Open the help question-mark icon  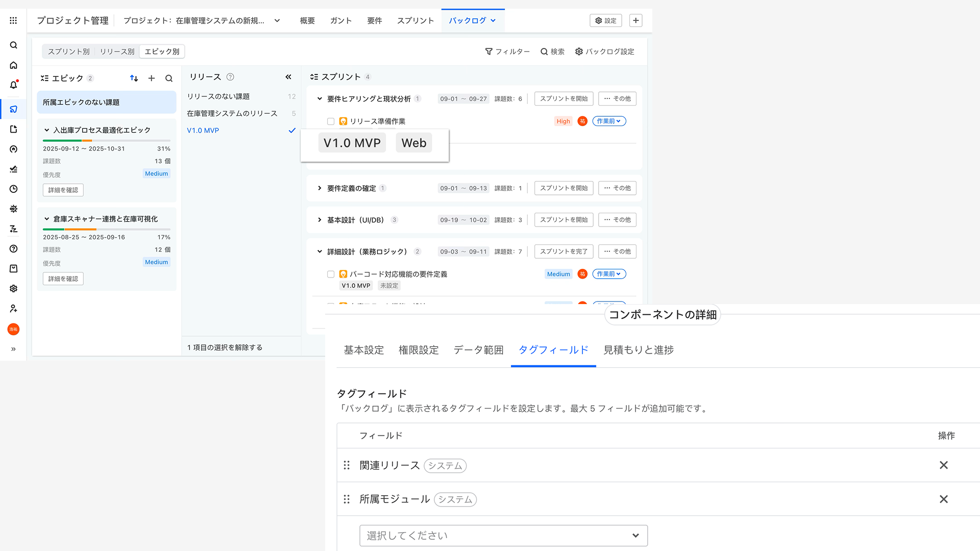pyautogui.click(x=13, y=248)
